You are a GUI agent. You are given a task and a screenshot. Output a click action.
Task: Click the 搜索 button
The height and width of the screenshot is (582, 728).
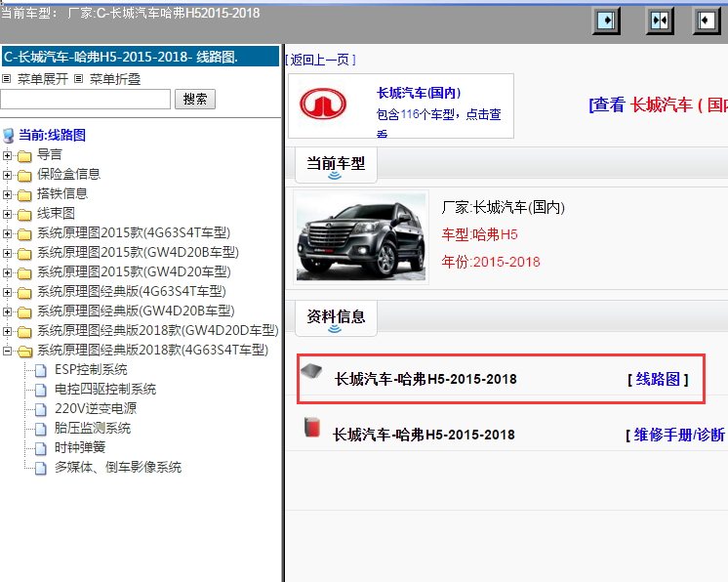[x=195, y=99]
